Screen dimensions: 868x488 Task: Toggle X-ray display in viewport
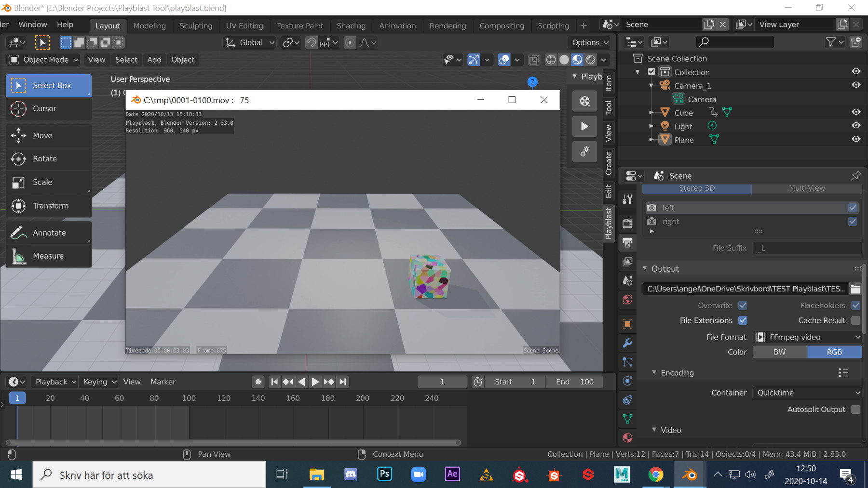tap(534, 60)
